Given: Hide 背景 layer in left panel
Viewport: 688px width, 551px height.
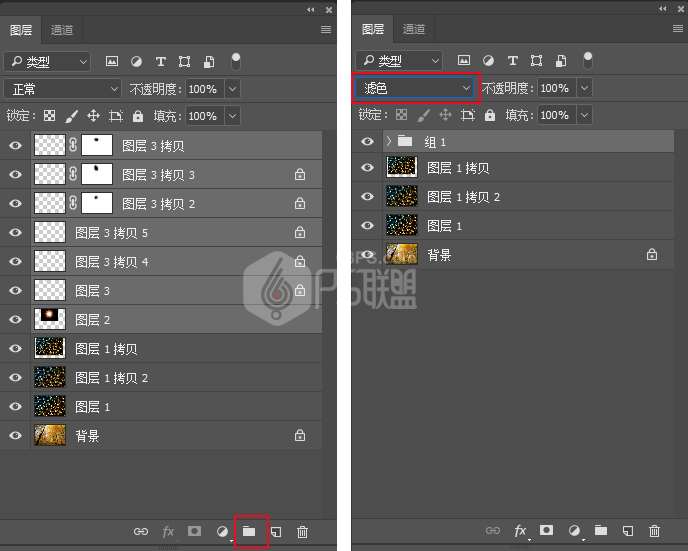Looking at the screenshot, I should (x=15, y=435).
